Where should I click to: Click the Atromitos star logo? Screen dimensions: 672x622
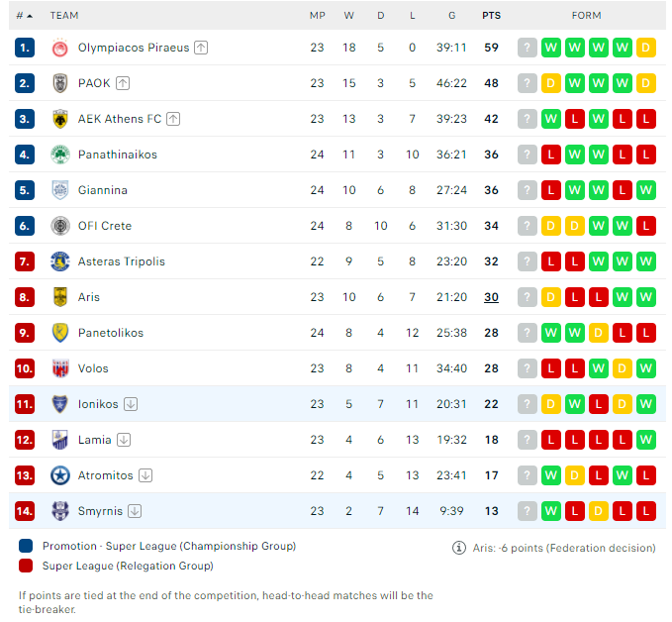(x=60, y=475)
